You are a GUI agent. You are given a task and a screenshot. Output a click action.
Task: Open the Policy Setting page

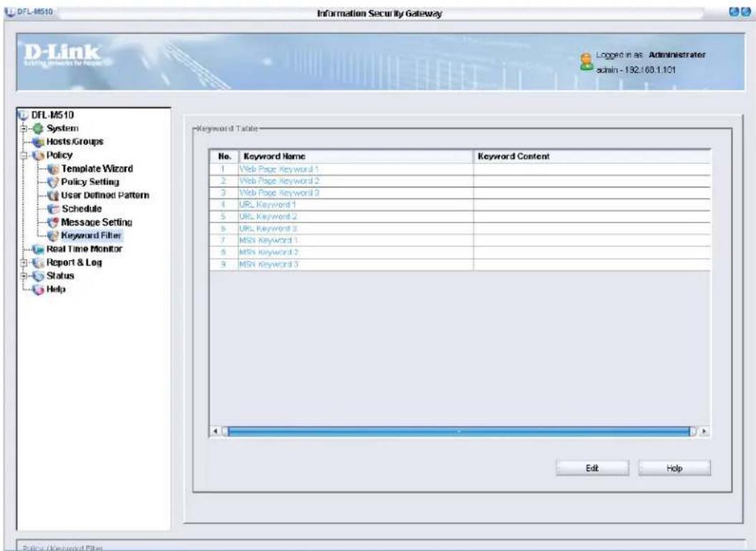(89, 182)
